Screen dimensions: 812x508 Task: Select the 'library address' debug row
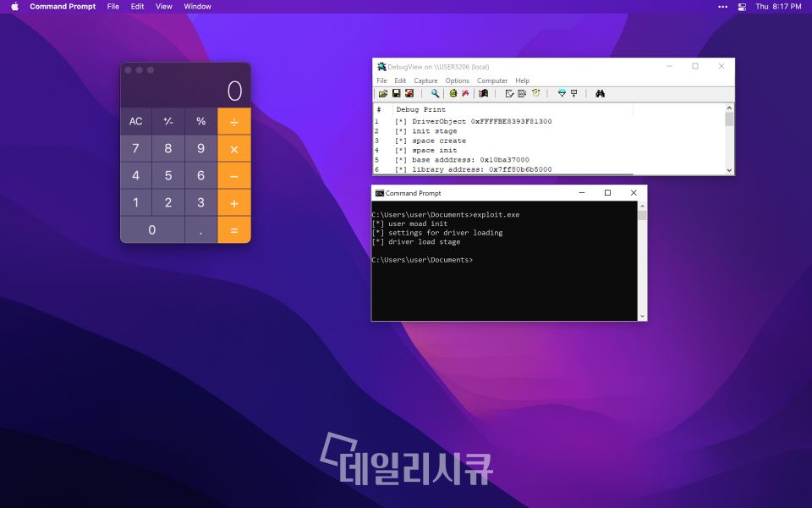tap(474, 169)
